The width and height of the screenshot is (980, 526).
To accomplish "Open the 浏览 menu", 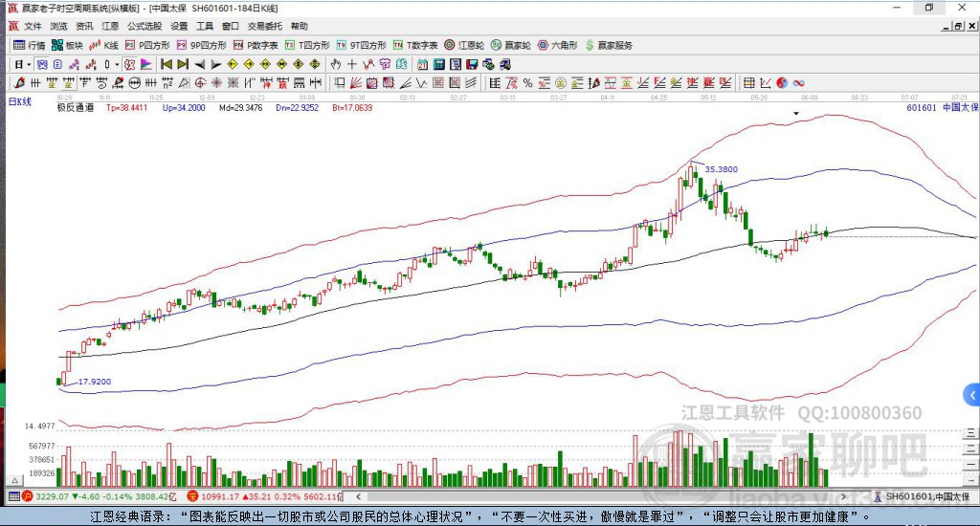I will coord(58,26).
